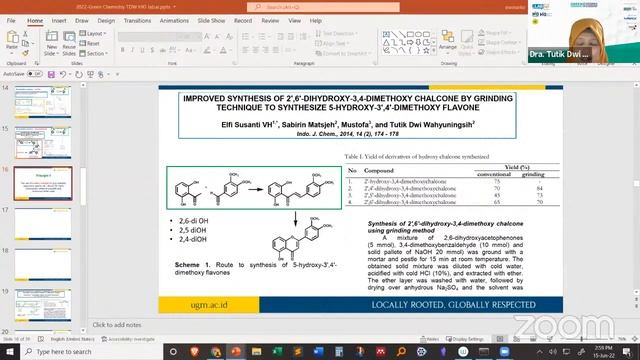Image resolution: width=640 pixels, height=360 pixels.
Task: Apply Bold formatting
Action: [x=122, y=50]
